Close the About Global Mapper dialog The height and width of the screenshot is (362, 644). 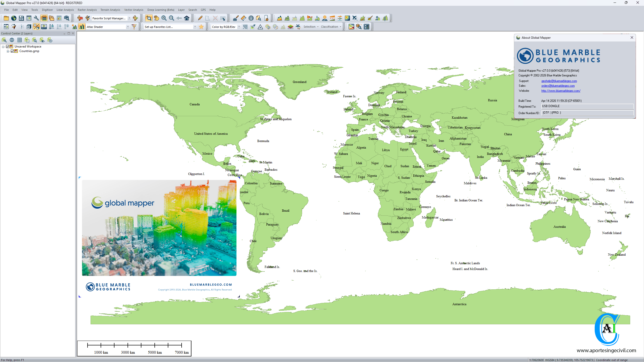pyautogui.click(x=632, y=37)
